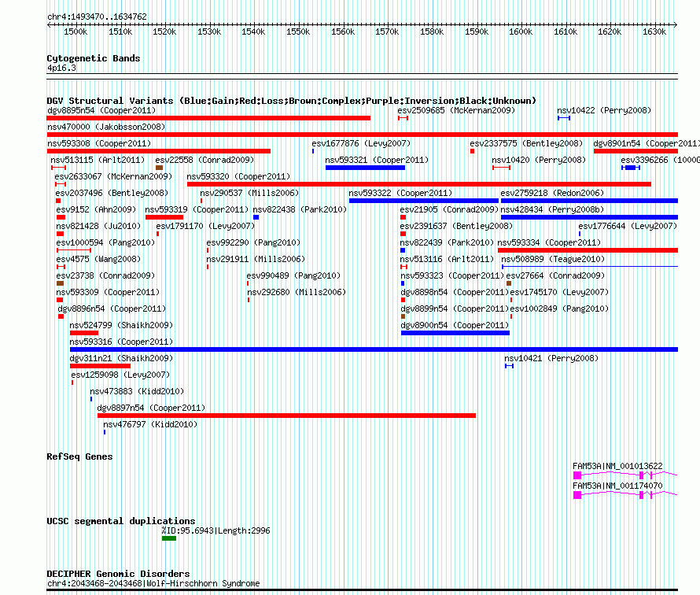Screen dimensions: 700x595
Task: Select the nsv10421 (Perry2008) label
Action: (551, 358)
